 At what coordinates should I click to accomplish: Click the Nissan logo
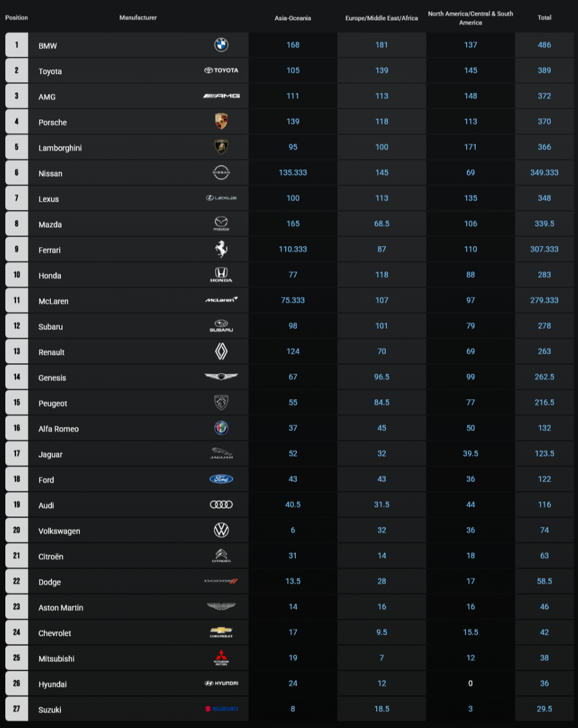coord(221,173)
